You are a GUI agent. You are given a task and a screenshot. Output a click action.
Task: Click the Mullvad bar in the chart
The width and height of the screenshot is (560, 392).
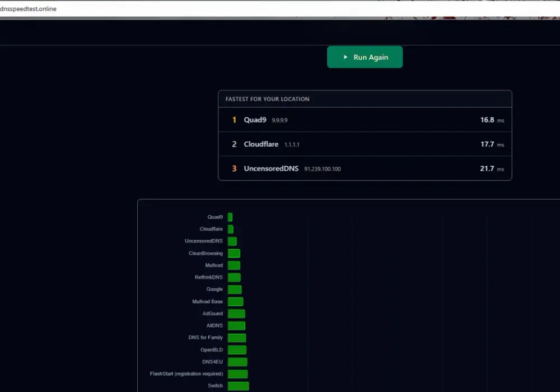[x=234, y=265]
